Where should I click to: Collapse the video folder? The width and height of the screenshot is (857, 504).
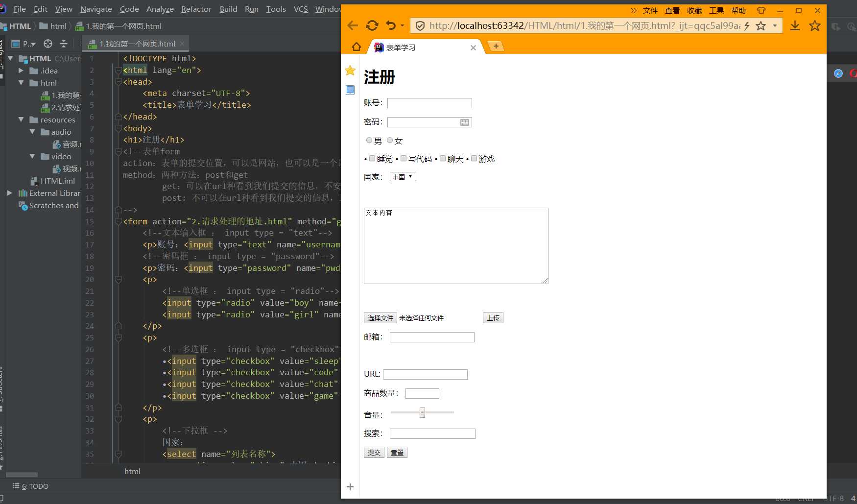tap(32, 156)
